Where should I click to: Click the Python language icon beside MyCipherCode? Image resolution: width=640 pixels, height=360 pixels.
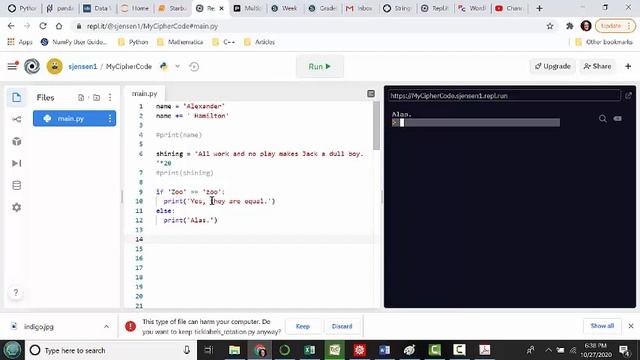coord(164,66)
